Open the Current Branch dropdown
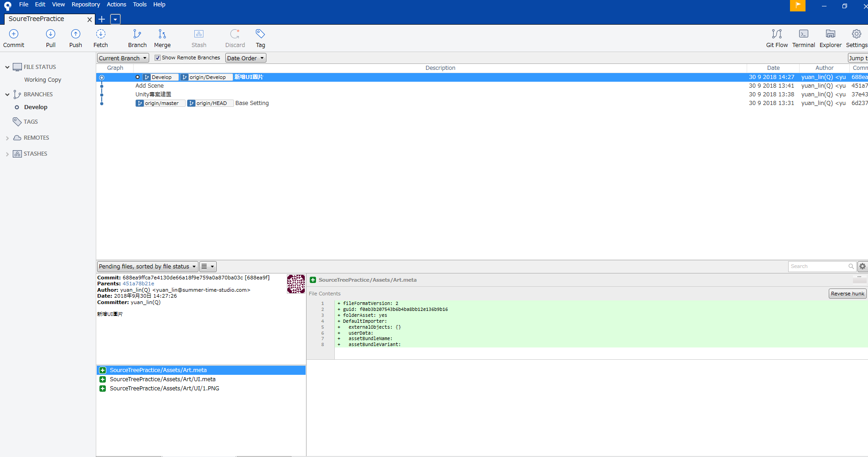Screen dimensions: 868x457 pos(123,58)
